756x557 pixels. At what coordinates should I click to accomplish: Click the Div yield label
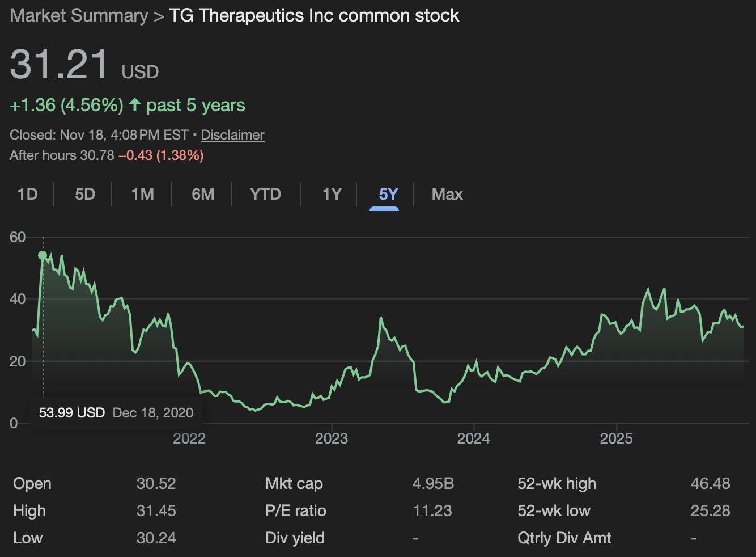[295, 538]
